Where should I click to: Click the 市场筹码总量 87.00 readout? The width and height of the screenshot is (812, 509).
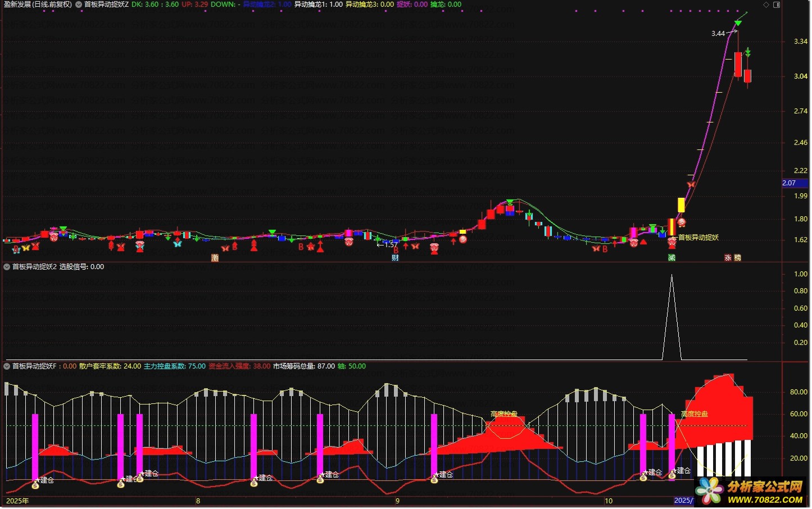coord(304,366)
